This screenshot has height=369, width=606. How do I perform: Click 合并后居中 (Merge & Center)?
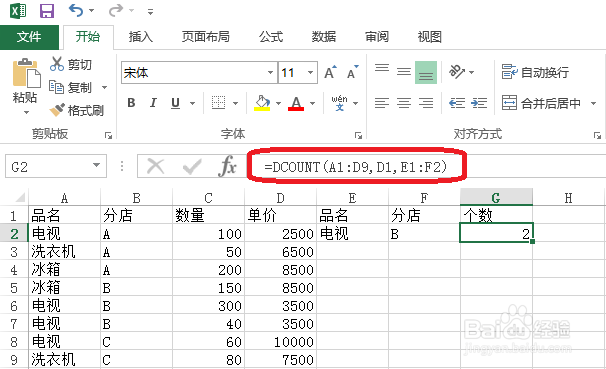541,103
